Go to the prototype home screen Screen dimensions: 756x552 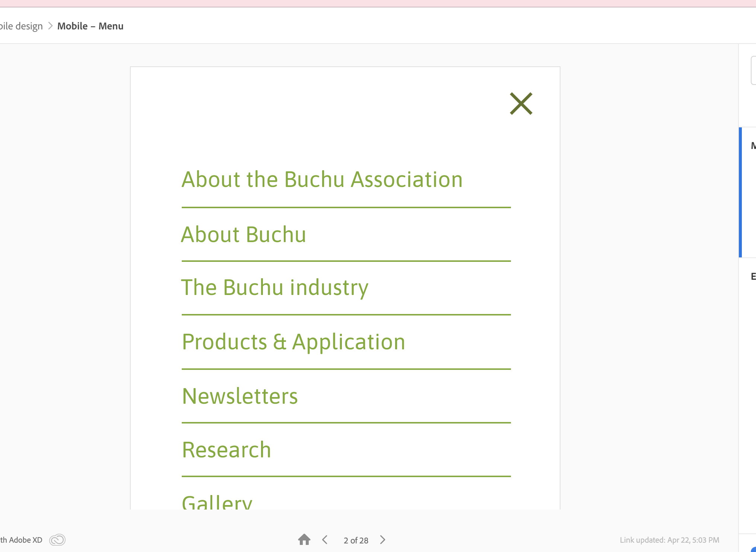pos(304,540)
